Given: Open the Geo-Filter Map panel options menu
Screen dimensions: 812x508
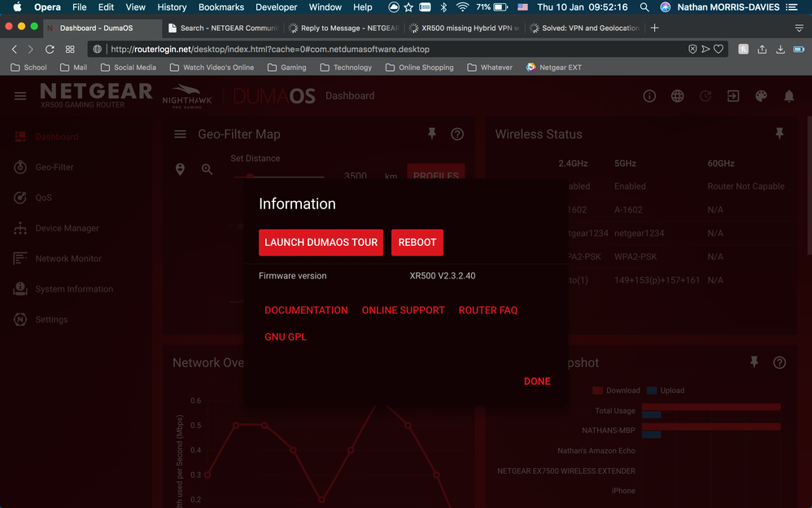Looking at the screenshot, I should click(180, 134).
